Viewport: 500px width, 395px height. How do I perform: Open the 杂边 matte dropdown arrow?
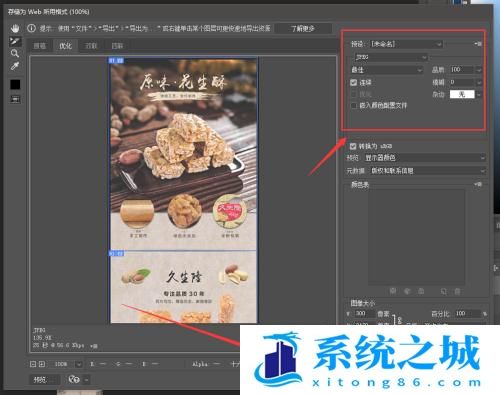coord(479,95)
